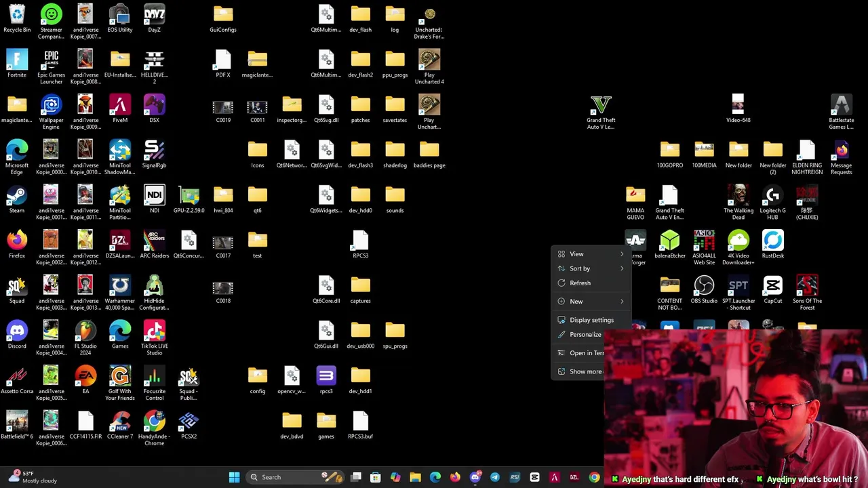Select the EA app desktop icon
This screenshot has height=488, width=868.
[x=85, y=380]
